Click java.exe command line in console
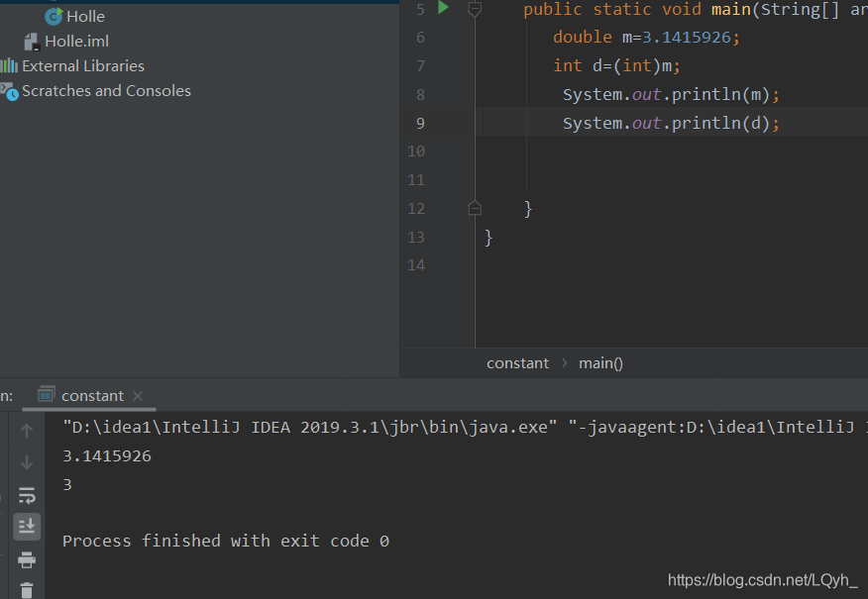The image size is (868, 599). coord(465,428)
